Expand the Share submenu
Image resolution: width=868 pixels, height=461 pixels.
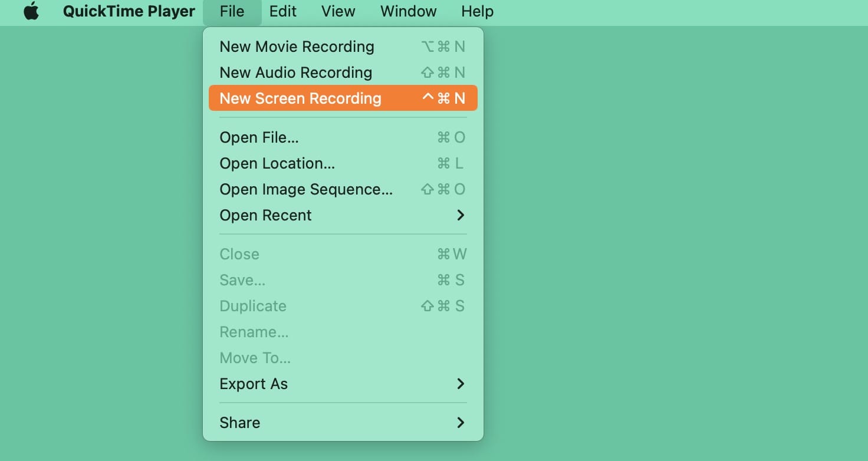[x=239, y=423]
